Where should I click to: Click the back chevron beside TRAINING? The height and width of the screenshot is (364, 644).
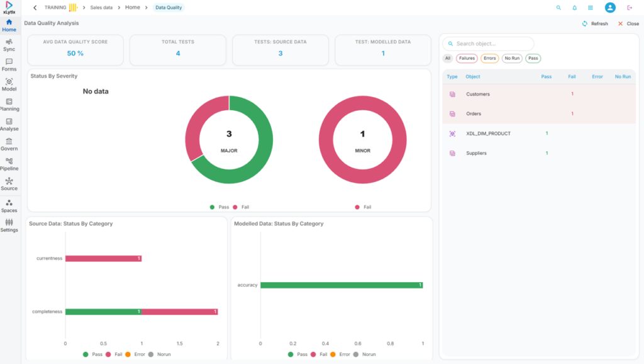[35, 8]
